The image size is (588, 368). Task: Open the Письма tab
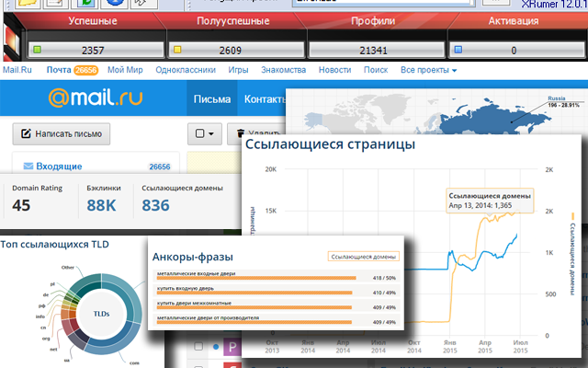211,98
